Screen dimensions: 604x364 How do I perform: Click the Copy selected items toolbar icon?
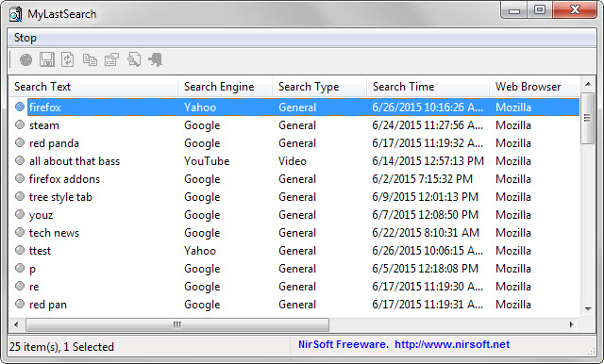pyautogui.click(x=90, y=59)
